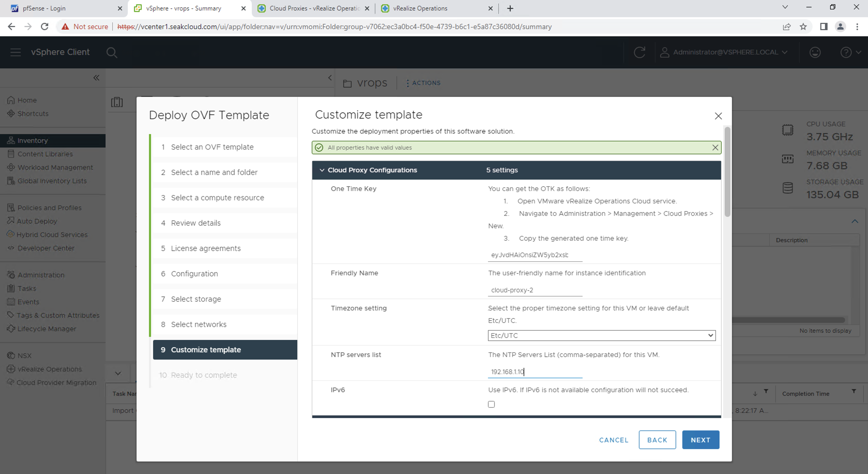This screenshot has width=868, height=474.
Task: Click the Workload Management icon
Action: point(11,167)
